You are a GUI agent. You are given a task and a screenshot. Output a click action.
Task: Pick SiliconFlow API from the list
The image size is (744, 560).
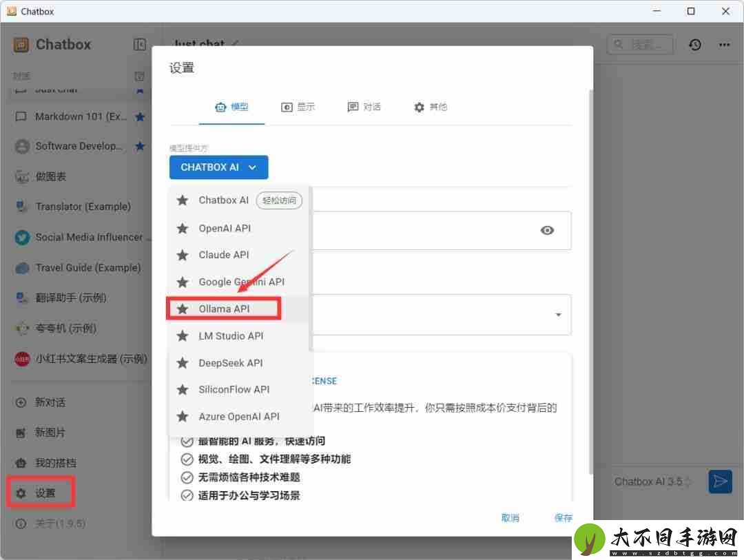238,390
